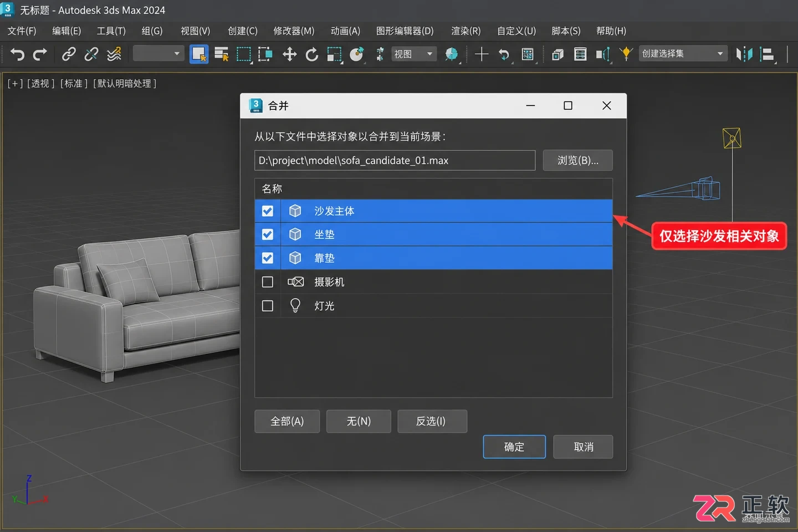798x532 pixels.
Task: Expand the 创建选择集 dropdown
Action: click(683, 54)
